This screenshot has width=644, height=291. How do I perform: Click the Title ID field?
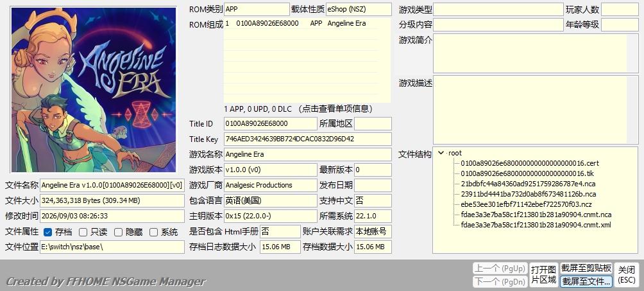tap(270, 123)
